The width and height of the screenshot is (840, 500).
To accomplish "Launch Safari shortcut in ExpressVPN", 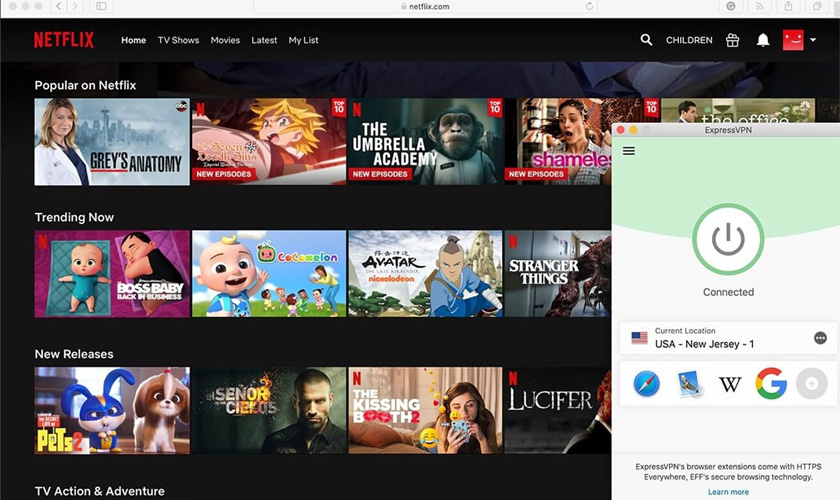I will (x=647, y=384).
